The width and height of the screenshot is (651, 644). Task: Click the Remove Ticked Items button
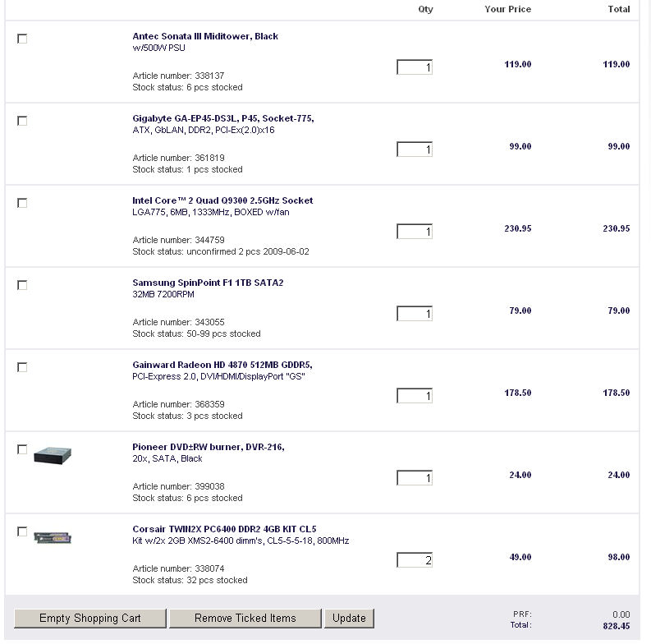click(245, 618)
